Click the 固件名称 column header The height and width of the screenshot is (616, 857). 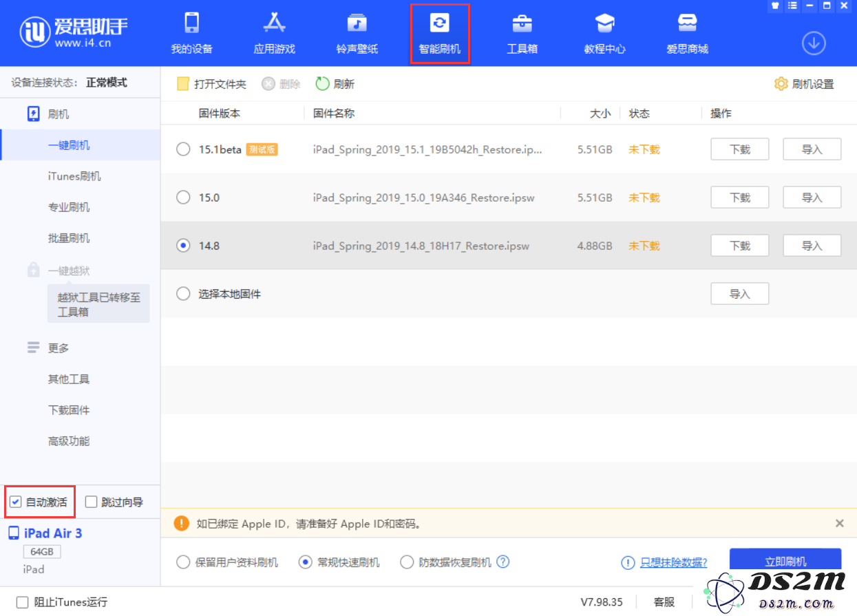coord(334,114)
